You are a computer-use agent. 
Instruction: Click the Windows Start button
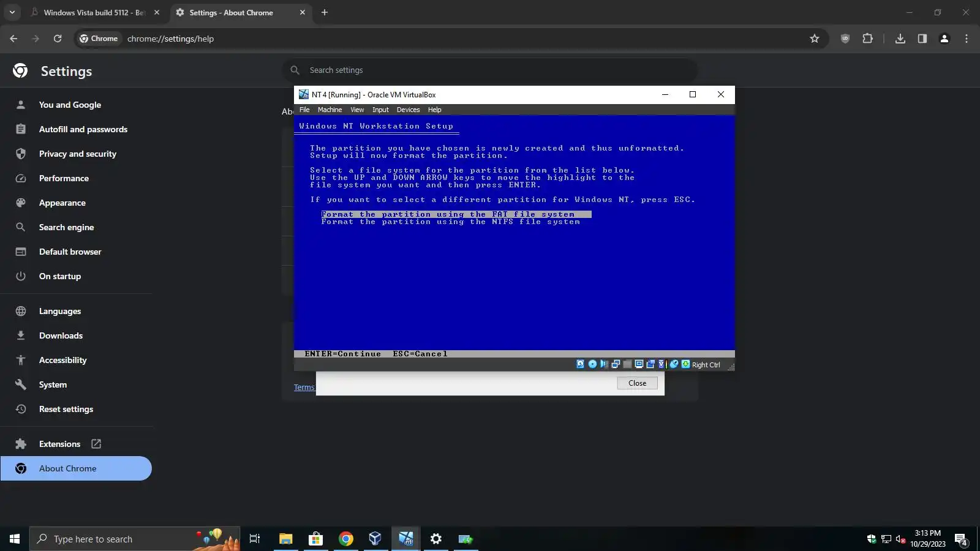(x=15, y=539)
